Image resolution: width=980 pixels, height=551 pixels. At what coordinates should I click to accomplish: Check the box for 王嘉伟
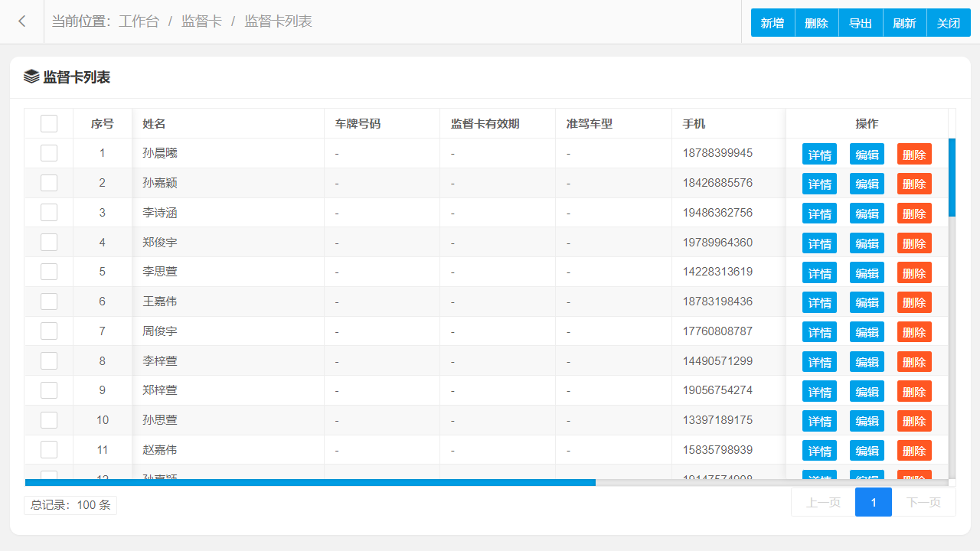pos(49,302)
